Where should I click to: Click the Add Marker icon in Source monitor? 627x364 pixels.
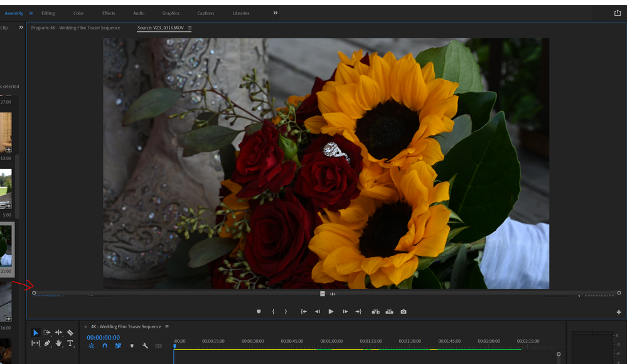(x=259, y=311)
